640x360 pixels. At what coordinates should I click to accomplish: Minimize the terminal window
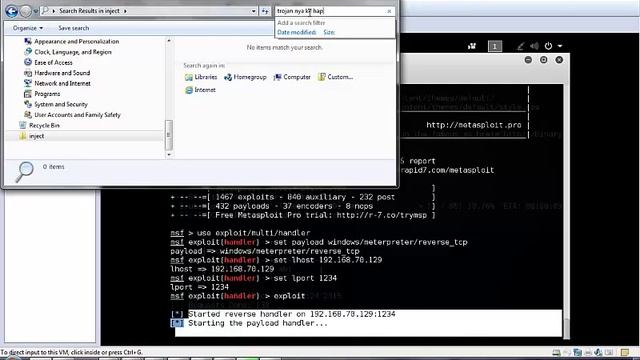click(528, 60)
